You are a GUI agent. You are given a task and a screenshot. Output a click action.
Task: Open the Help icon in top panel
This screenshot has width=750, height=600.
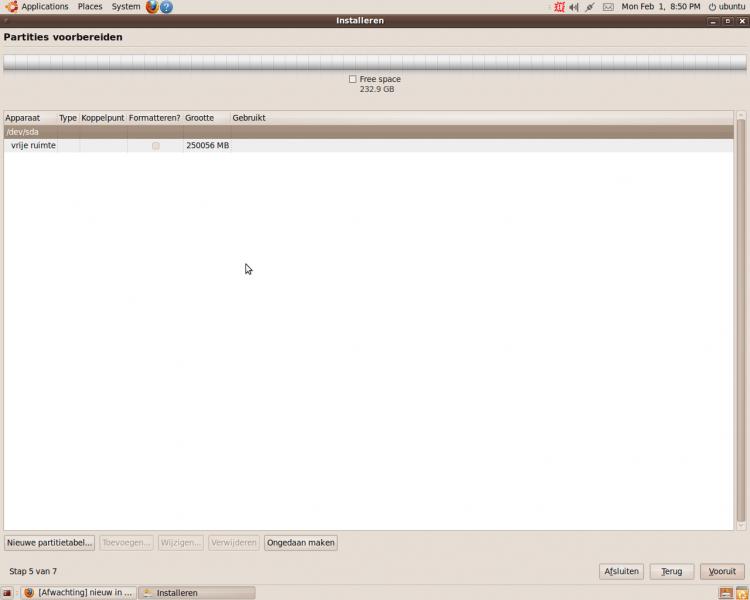click(166, 7)
